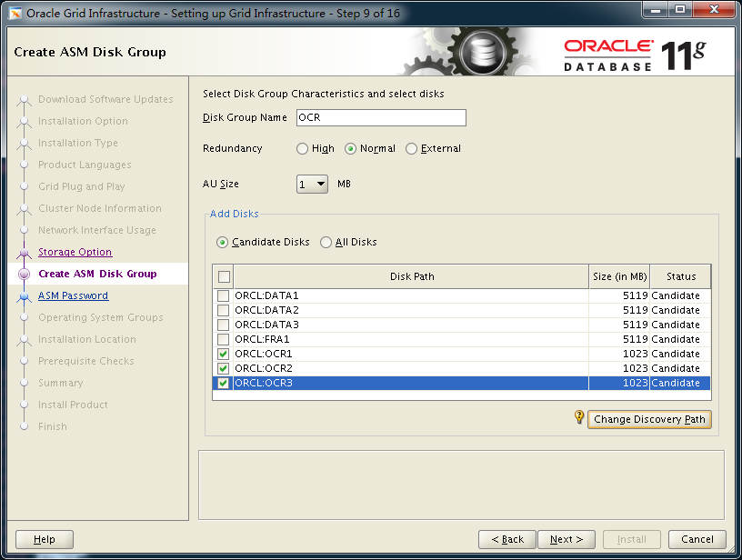Viewport: 742px width, 560px height.
Task: Click the help lightbulb icon beside Change Discovery Path
Action: pos(579,417)
